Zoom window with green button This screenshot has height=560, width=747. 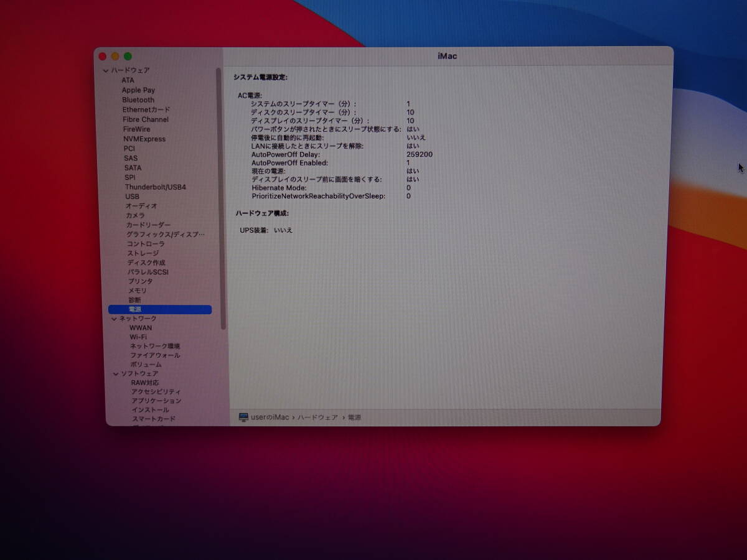[128, 56]
